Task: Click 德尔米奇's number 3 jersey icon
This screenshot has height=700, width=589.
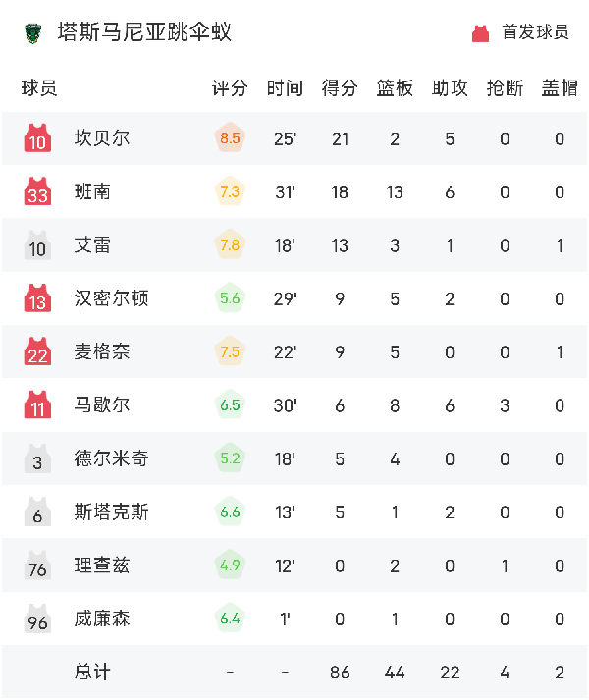Action: [37, 458]
